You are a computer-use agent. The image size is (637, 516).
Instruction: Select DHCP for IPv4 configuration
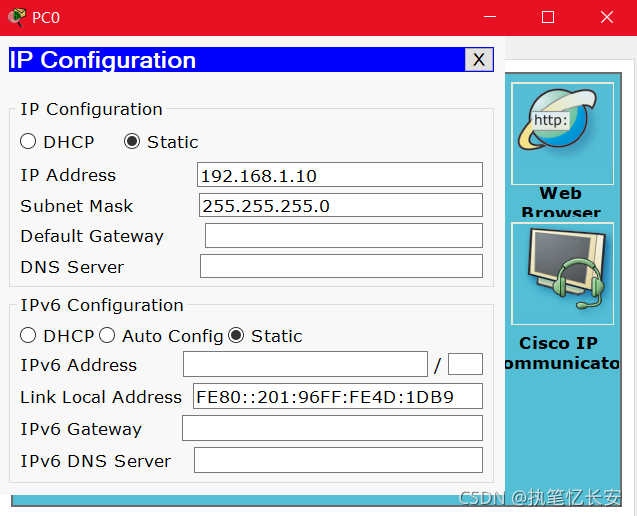tap(28, 142)
